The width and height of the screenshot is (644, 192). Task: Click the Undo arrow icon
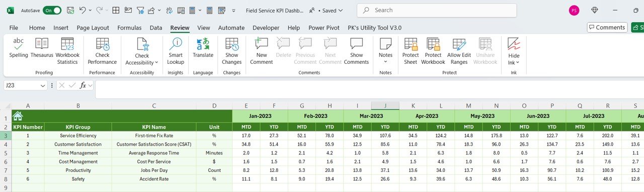click(x=83, y=10)
